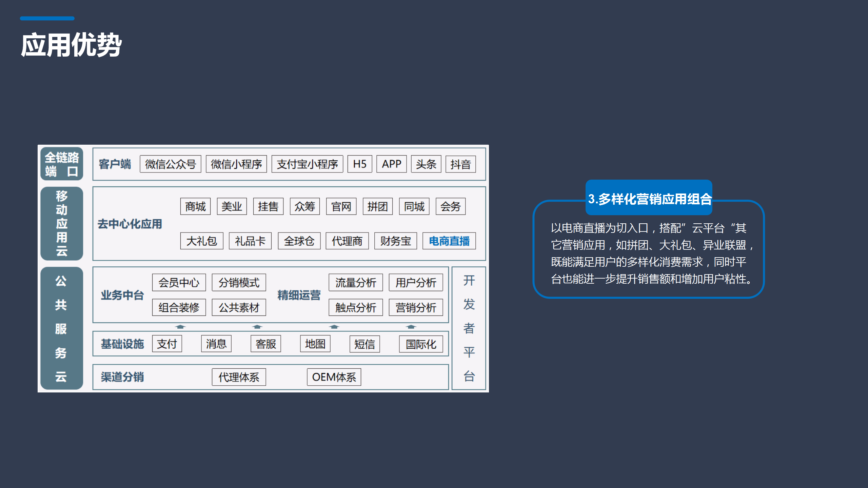Click the 精细运营 label
868x488 pixels.
point(299,295)
